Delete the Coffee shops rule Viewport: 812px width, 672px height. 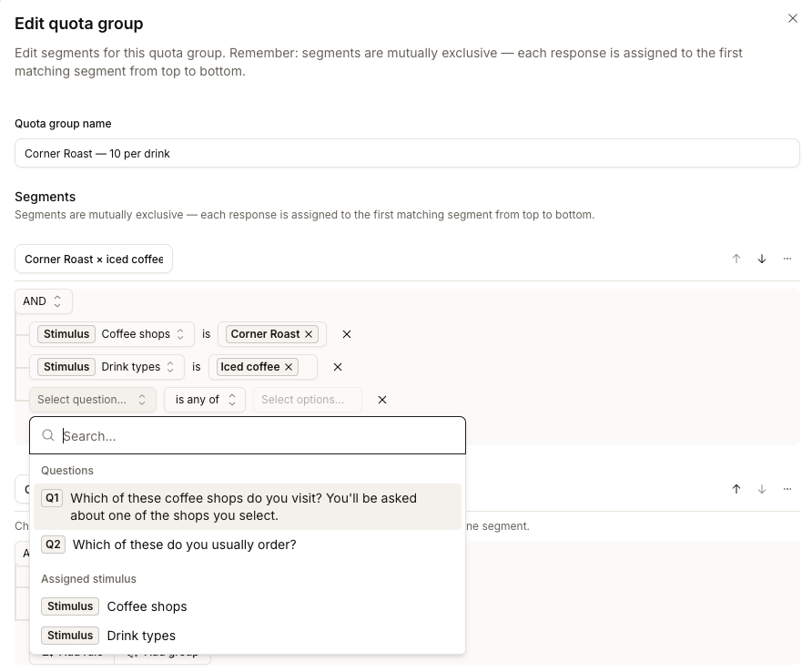347,335
